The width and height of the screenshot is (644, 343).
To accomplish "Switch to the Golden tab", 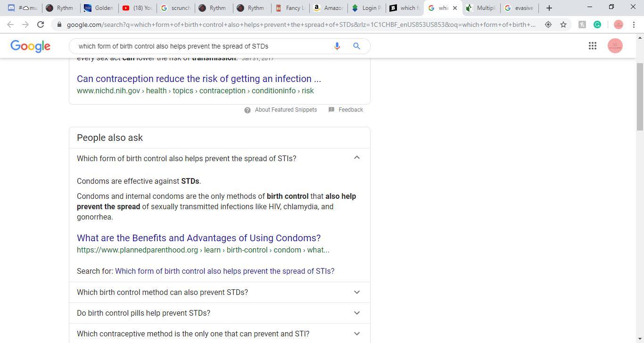I will click(99, 8).
